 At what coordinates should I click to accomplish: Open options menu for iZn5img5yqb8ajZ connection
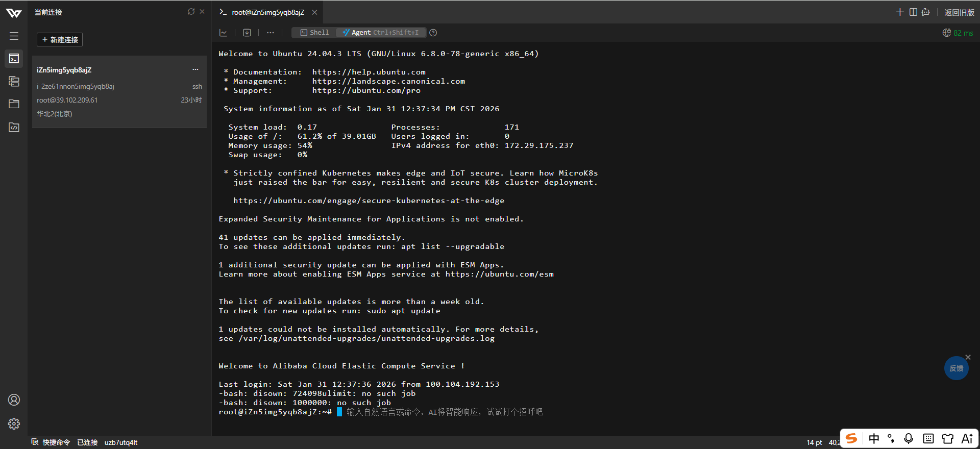coord(195,69)
